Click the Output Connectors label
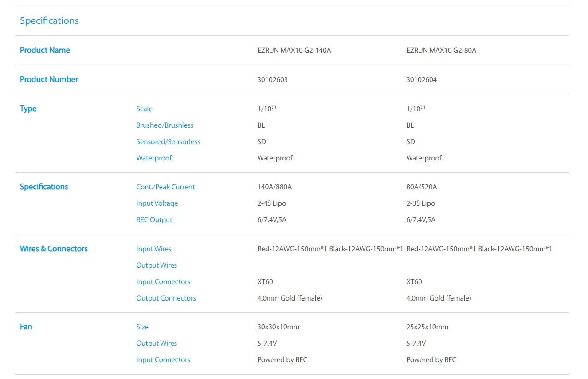Viewport: 588px width, 379px height. [x=166, y=298]
